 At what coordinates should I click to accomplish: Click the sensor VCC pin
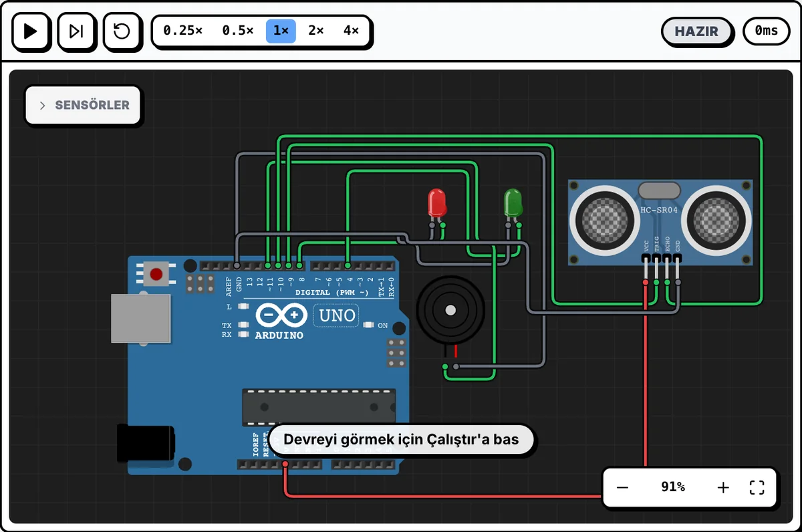tap(646, 282)
